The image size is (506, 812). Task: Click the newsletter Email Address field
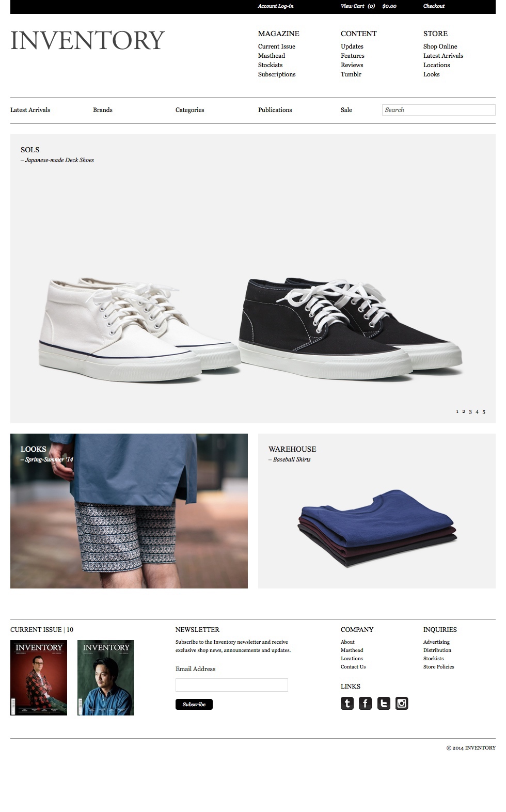point(232,685)
